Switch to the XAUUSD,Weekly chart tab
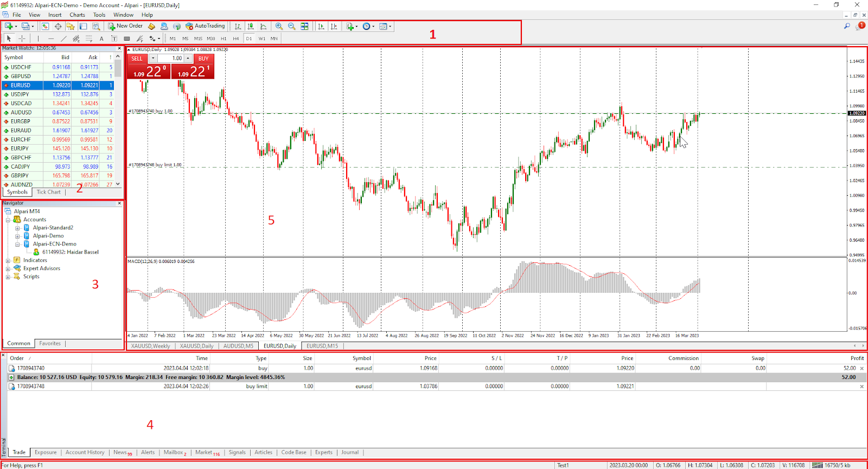 [x=150, y=346]
